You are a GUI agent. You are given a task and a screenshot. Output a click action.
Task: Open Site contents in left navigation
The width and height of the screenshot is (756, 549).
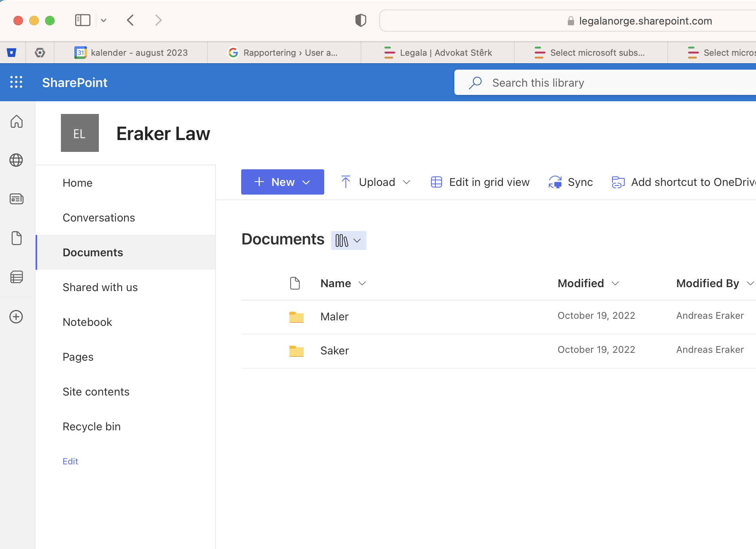coord(96,392)
